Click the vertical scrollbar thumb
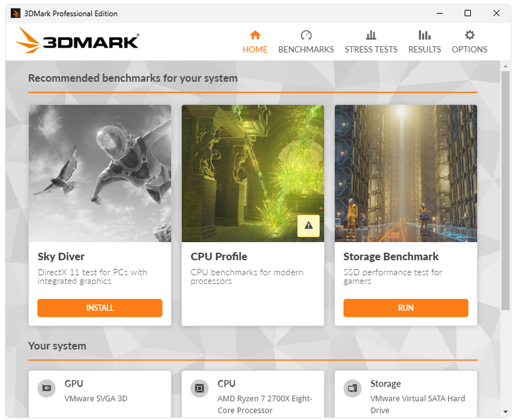 505,190
